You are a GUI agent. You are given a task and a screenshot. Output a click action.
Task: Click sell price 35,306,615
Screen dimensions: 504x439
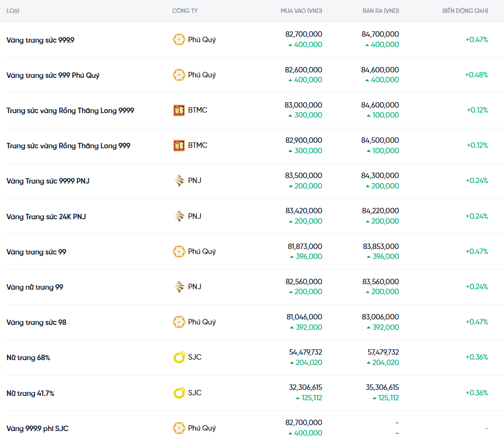tap(382, 387)
